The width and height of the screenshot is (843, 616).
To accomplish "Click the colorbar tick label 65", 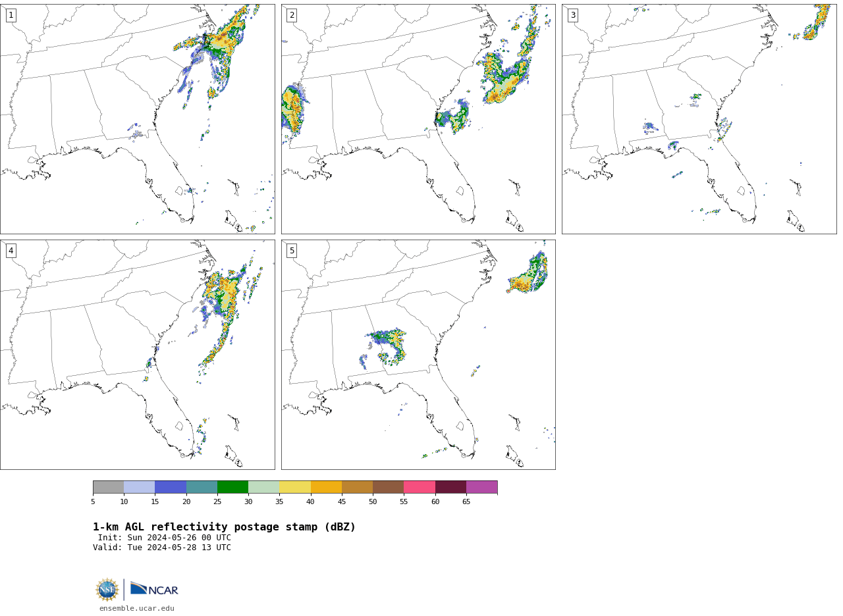I will 466,502.
